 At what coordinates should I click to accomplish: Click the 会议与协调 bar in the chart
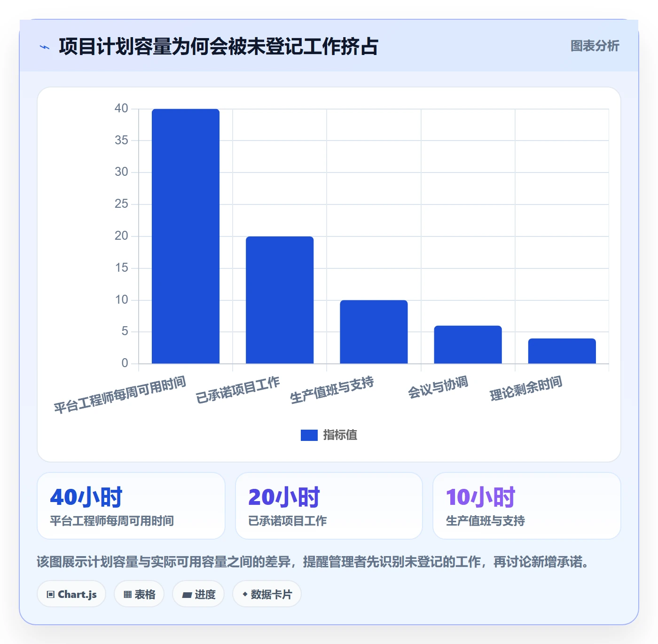[x=468, y=345]
